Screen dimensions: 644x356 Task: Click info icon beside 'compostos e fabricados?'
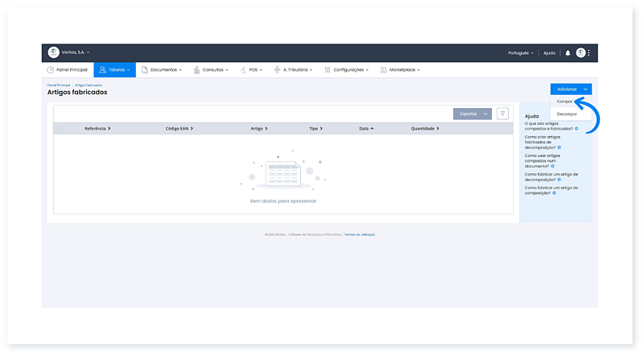(x=576, y=129)
